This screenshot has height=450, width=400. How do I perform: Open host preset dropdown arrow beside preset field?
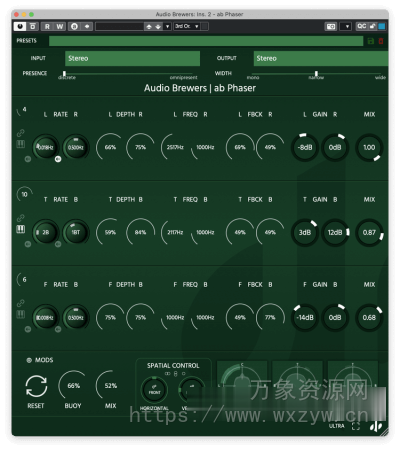[167, 26]
